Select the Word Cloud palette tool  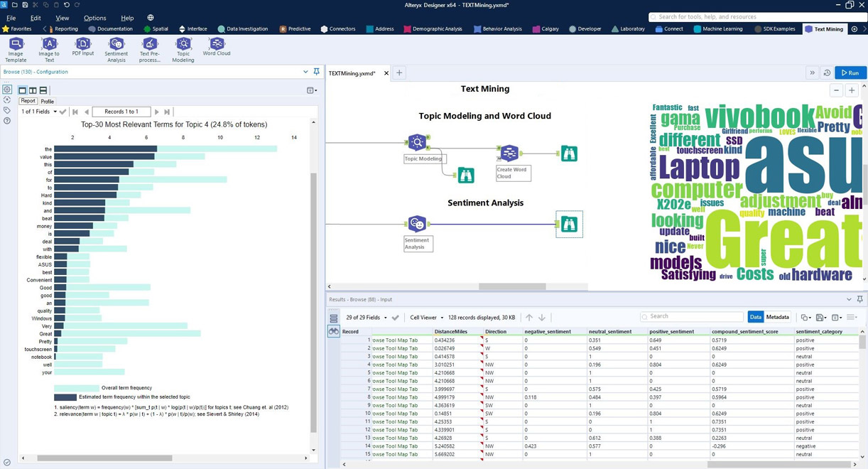click(x=217, y=47)
